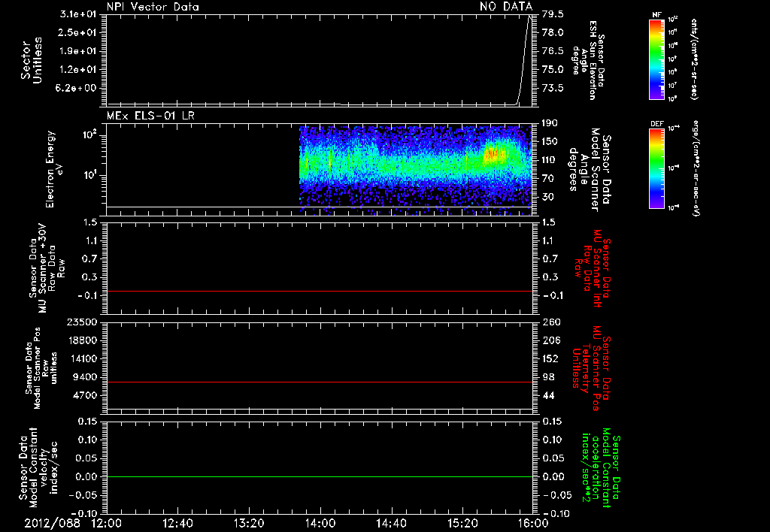Click the 14:00 time axis label
The image size is (770, 532).
[320, 523]
